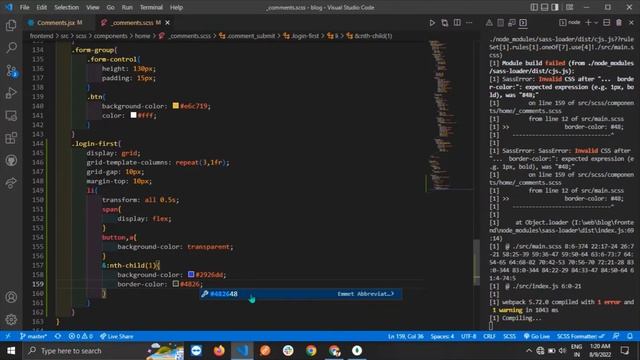The image size is (640, 360).
Task: Open remote window indicator in status bar
Action: [x=8, y=336]
